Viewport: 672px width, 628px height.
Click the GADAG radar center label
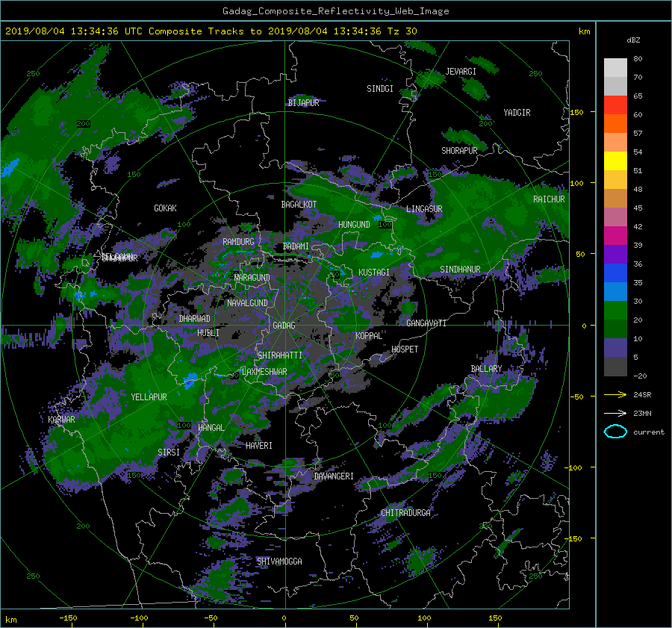coord(284,326)
